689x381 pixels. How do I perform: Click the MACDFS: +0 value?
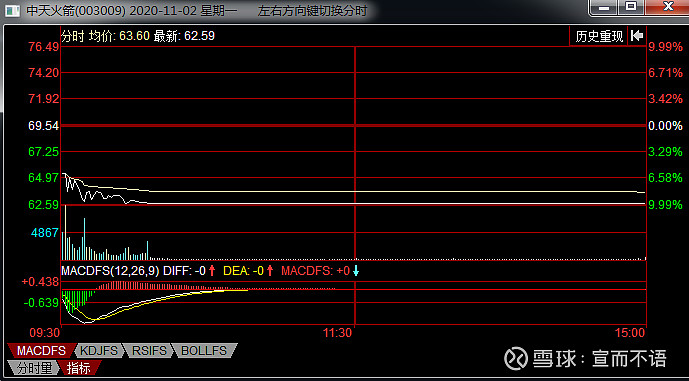tap(315, 271)
